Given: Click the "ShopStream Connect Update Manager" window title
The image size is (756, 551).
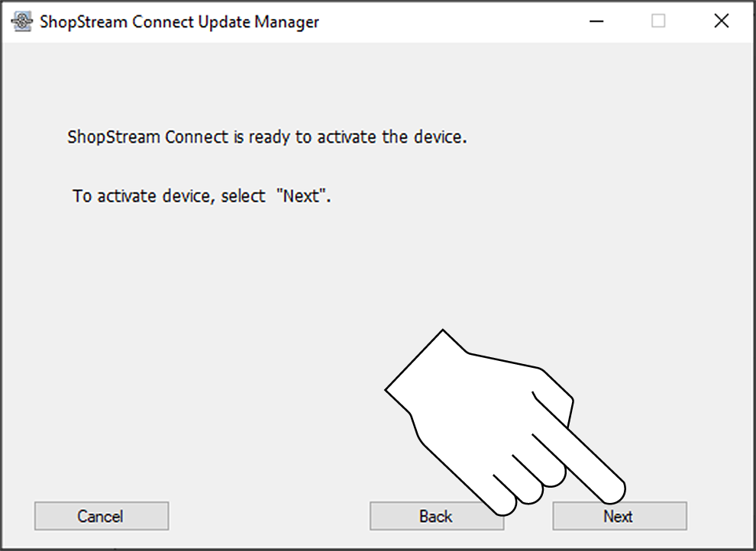Looking at the screenshot, I should tap(179, 22).
